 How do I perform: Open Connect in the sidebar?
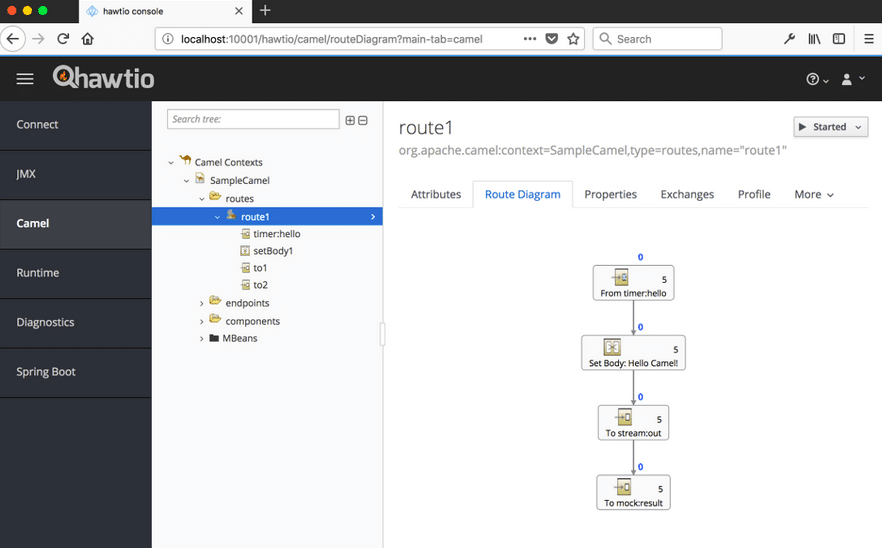point(75,125)
